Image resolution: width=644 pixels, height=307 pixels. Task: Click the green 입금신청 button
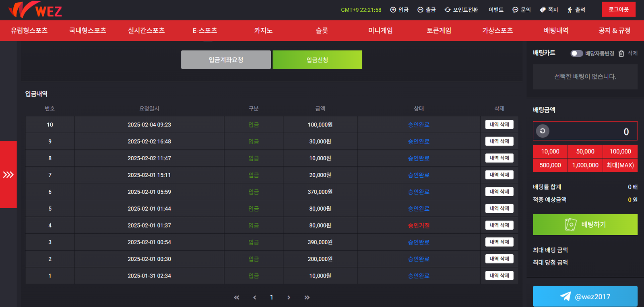coord(317,60)
